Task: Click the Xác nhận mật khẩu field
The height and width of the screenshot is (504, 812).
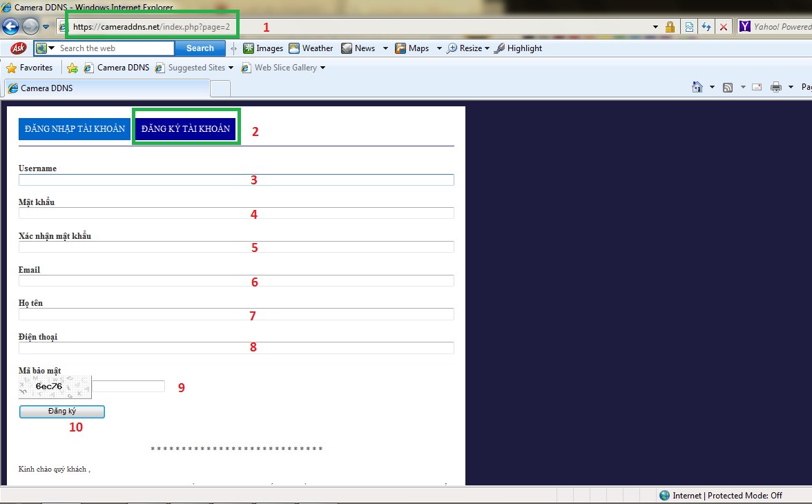Action: [x=236, y=246]
